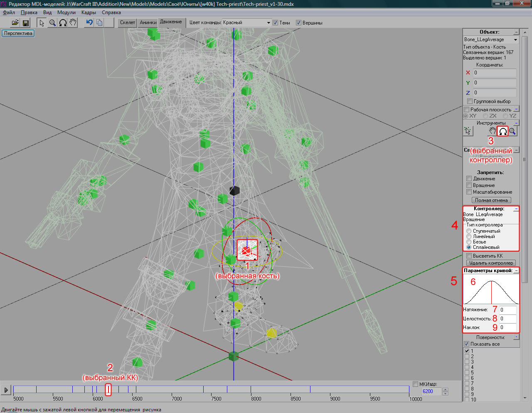Image resolution: width=532 pixels, height=413 pixels.
Task: Toggle the Показать все surfaces checkbox
Action: (467, 344)
